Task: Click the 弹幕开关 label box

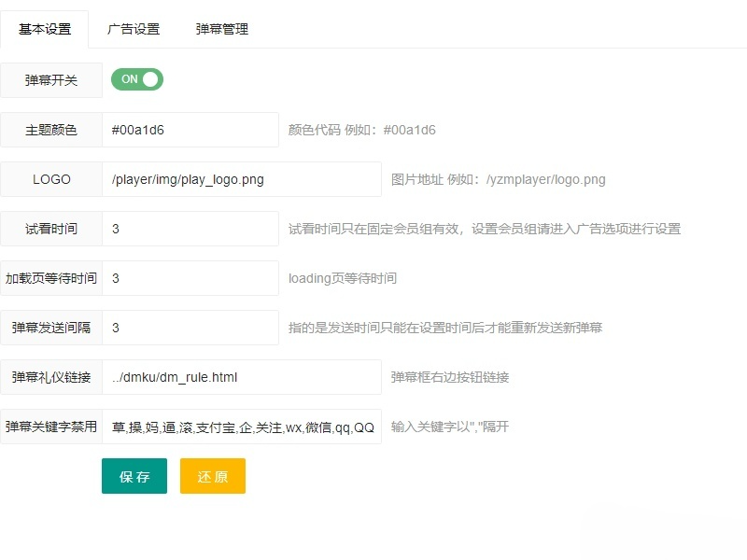Action: point(51,80)
